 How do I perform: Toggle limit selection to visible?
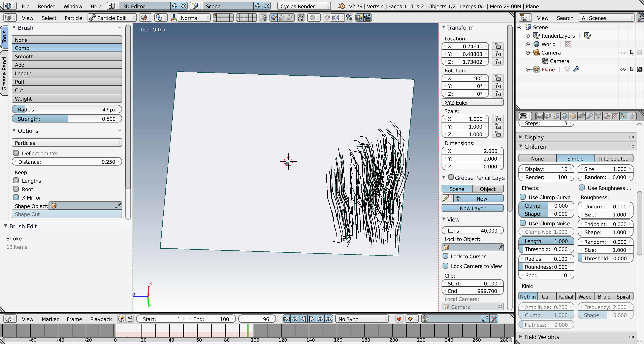pyautogui.click(x=301, y=18)
